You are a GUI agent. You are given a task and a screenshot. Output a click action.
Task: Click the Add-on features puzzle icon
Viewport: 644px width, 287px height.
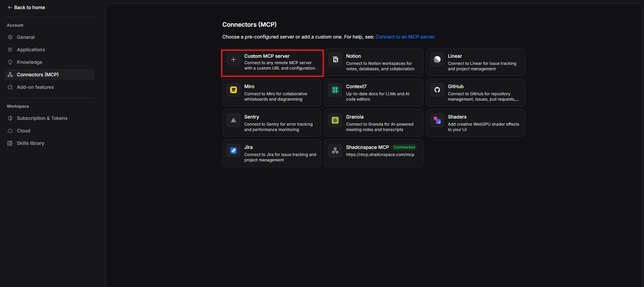coord(10,87)
